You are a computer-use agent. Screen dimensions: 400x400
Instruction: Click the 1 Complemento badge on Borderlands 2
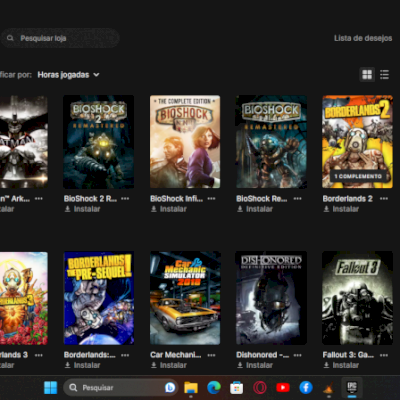pyautogui.click(x=358, y=176)
